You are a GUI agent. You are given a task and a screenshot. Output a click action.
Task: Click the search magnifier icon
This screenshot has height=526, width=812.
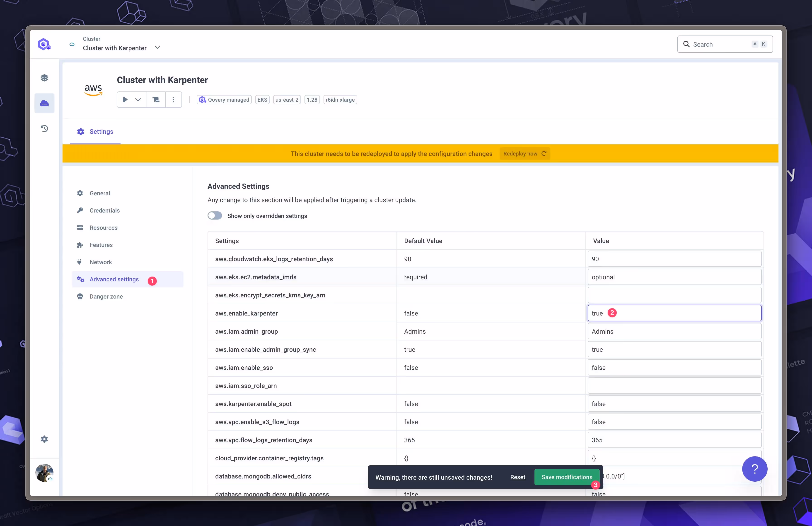coord(686,44)
